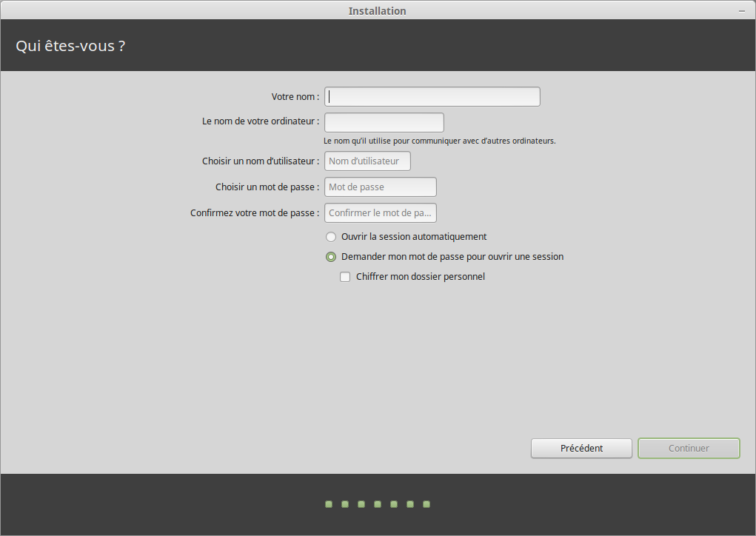This screenshot has width=756, height=536.
Task: Click the 'Installation' window title bar
Action: point(377,11)
